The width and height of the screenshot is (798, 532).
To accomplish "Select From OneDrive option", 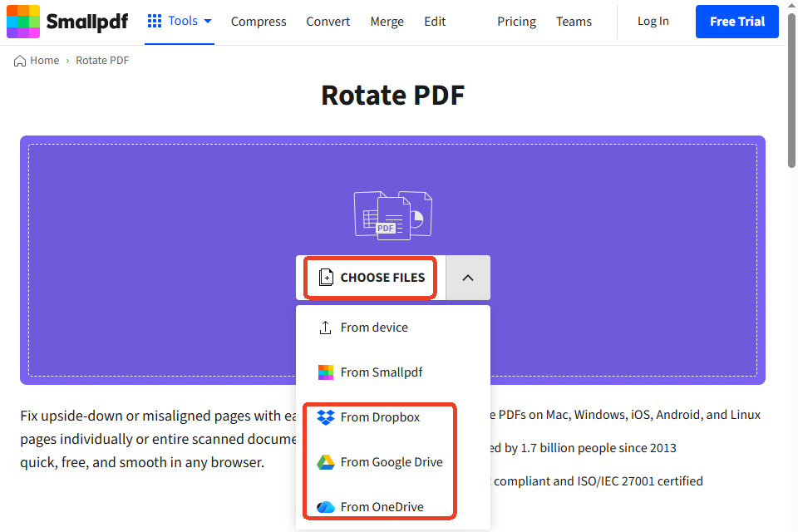I will 393,506.
